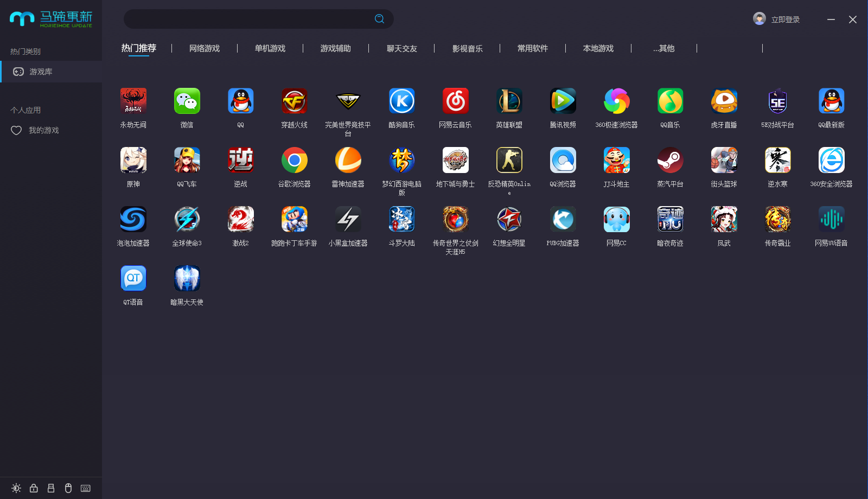Viewport: 868px width, 499px height.
Task: Switch to 热门推荐 tab
Action: click(x=139, y=48)
